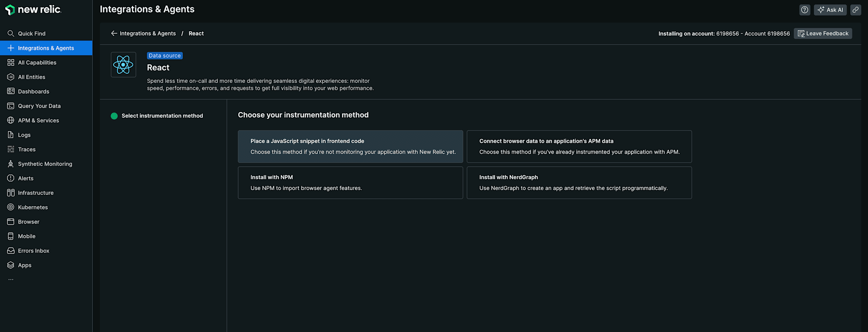Screen dimensions: 868x332
Task: Click the React atom logo
Action: pyautogui.click(x=123, y=65)
